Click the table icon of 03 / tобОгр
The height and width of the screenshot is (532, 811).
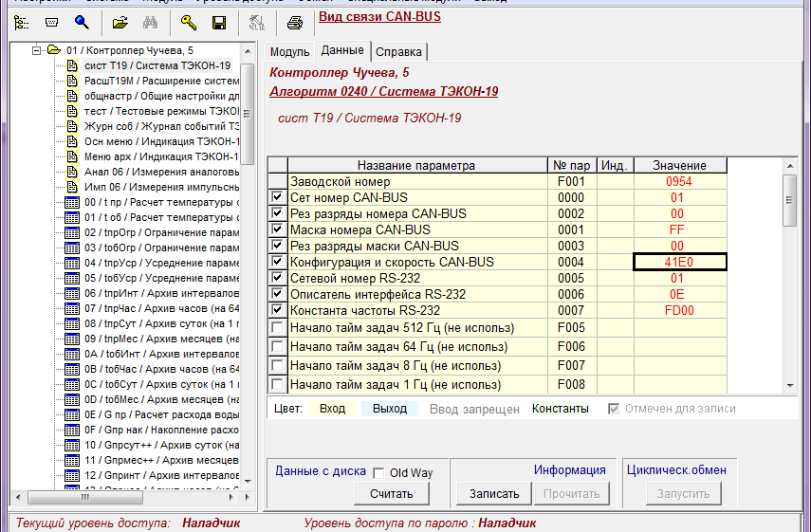click(72, 248)
